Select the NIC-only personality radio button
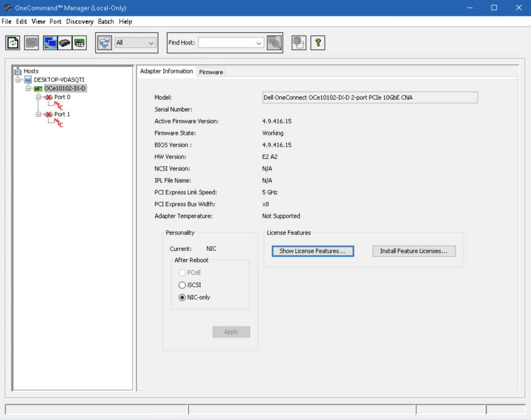This screenshot has width=531, height=420. [182, 297]
